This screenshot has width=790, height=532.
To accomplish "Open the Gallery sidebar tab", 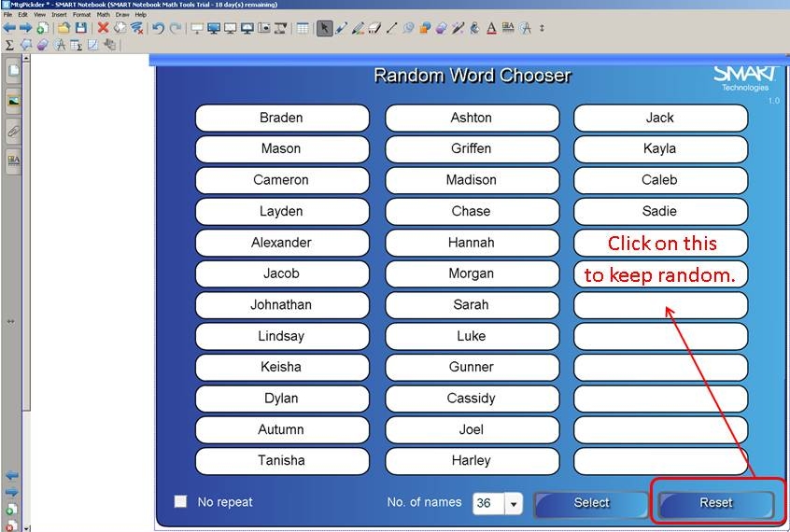I will (14, 101).
